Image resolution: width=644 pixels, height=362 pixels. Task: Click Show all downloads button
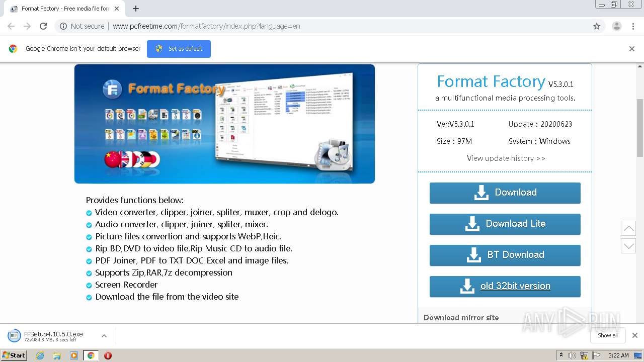608,335
